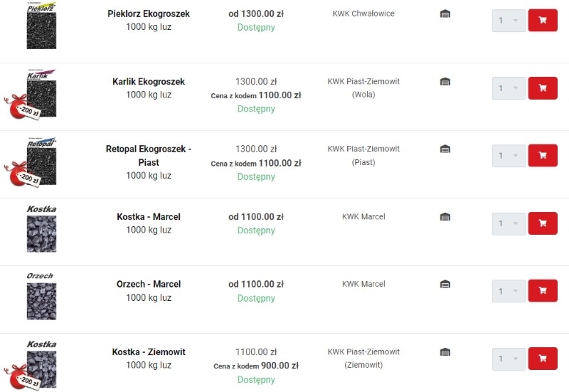
Task: Add Orzech - Marcel to cart
Action: pyautogui.click(x=542, y=290)
